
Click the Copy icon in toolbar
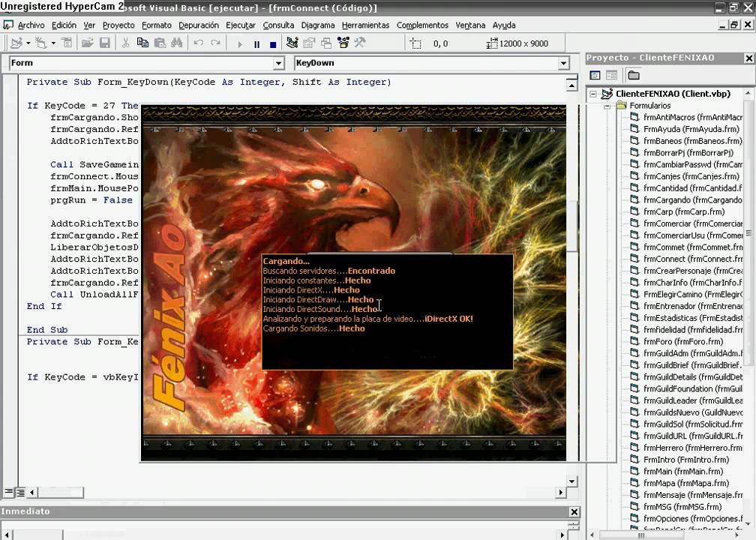[142, 43]
